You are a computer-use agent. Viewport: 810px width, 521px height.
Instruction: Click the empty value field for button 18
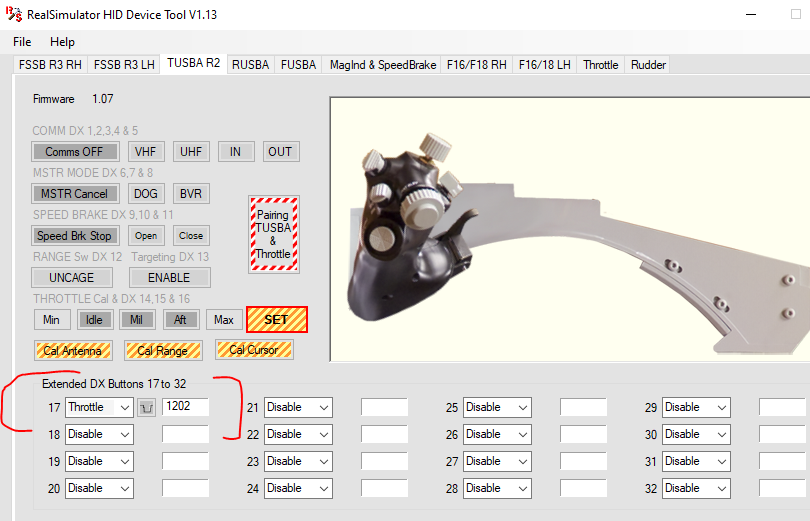click(x=185, y=434)
